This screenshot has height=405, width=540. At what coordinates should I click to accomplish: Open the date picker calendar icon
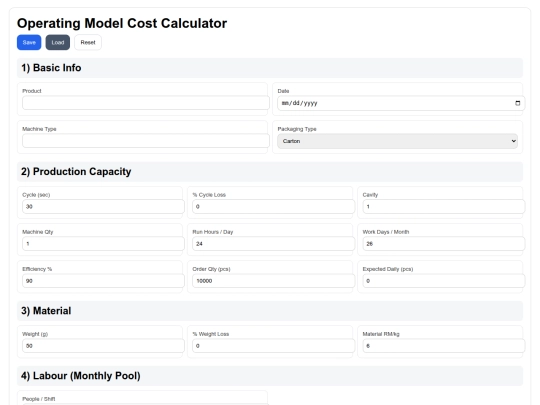517,103
